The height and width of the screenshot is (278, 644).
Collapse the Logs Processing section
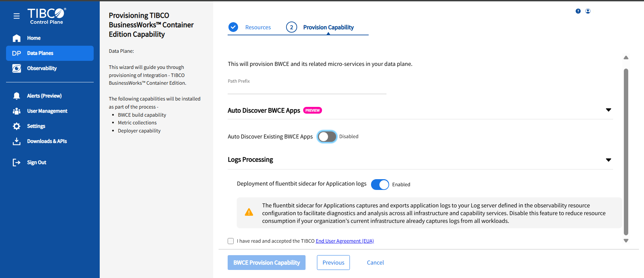click(608, 160)
